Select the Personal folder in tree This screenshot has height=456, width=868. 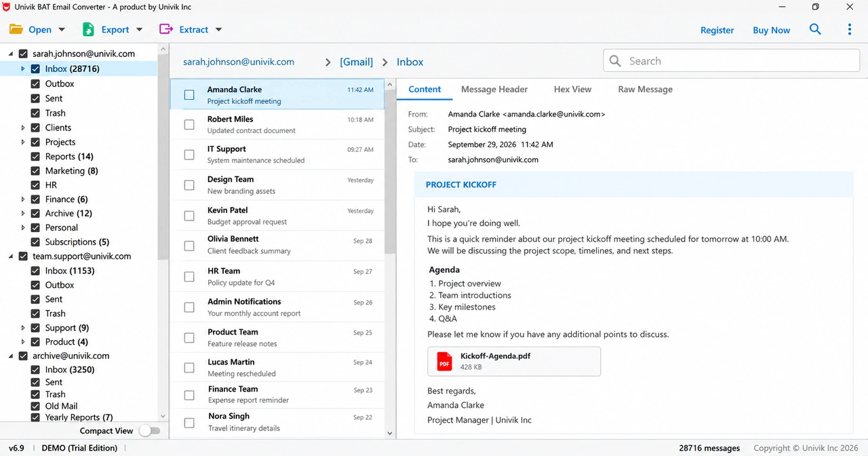point(62,227)
